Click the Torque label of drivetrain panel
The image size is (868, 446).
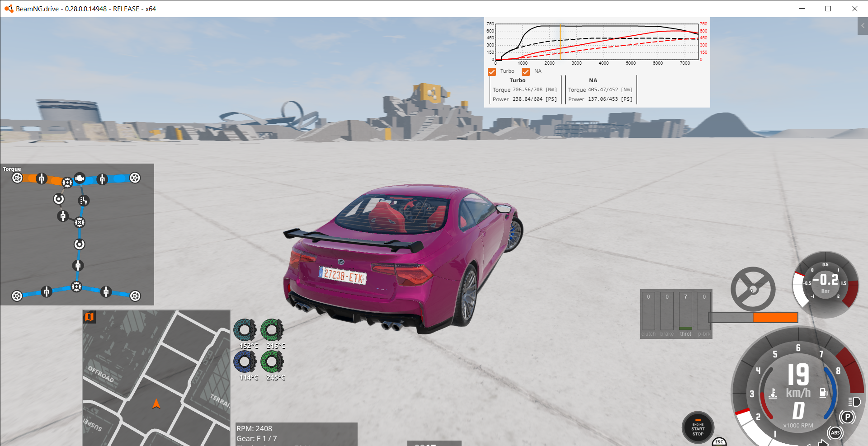(x=12, y=169)
